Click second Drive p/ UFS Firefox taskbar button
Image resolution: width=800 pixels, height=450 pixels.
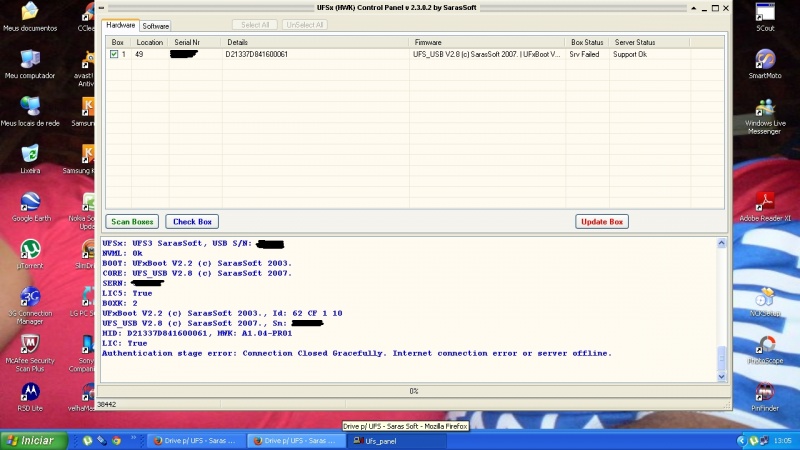[x=296, y=441]
